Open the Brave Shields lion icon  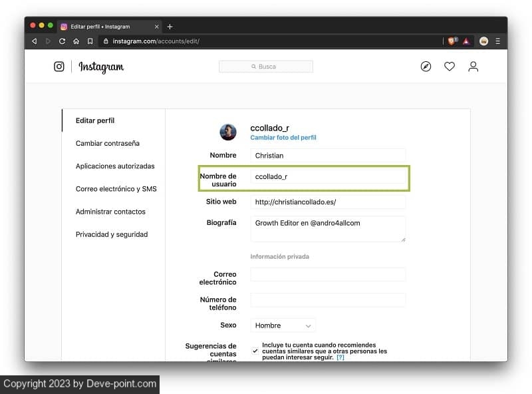[452, 41]
